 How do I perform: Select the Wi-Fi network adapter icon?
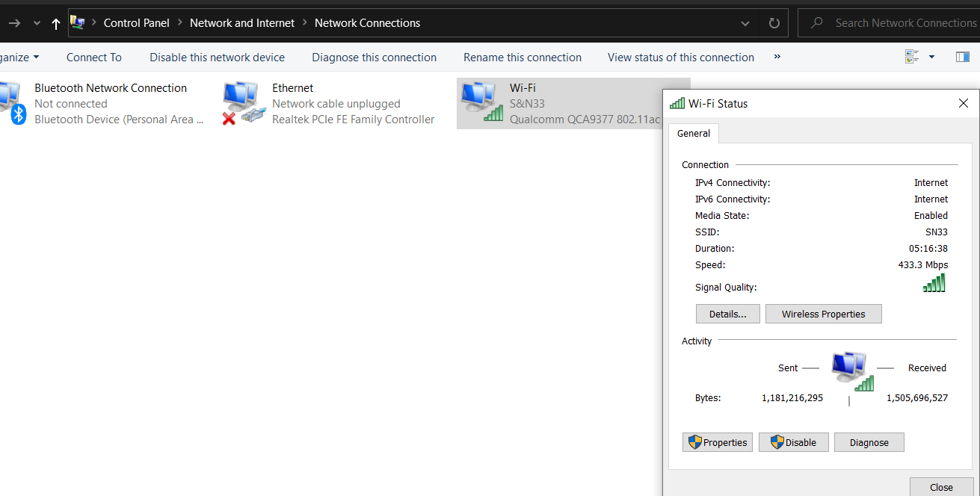[481, 102]
